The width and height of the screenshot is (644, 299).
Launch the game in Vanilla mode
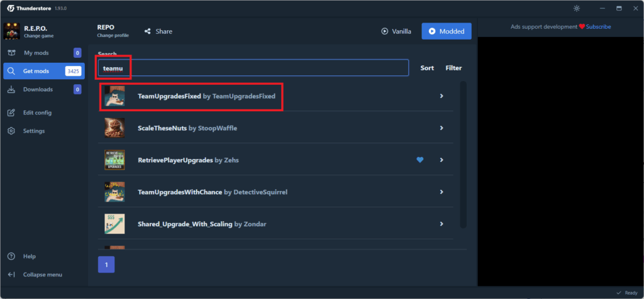click(396, 31)
